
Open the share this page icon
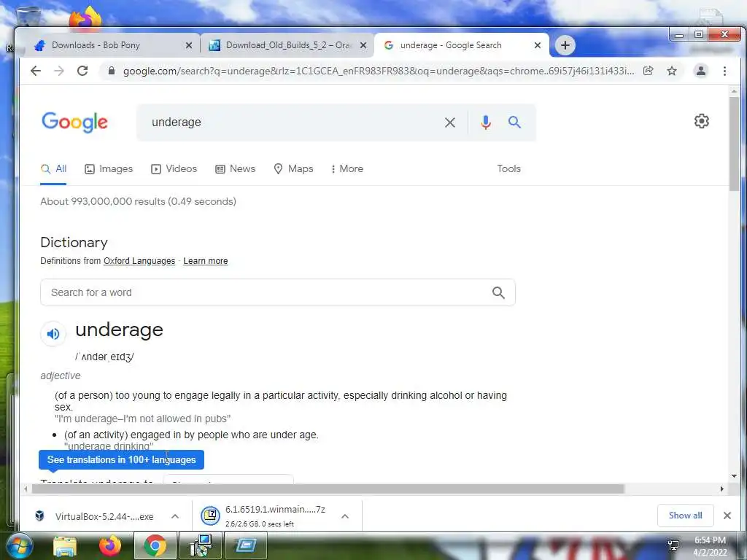tap(648, 71)
